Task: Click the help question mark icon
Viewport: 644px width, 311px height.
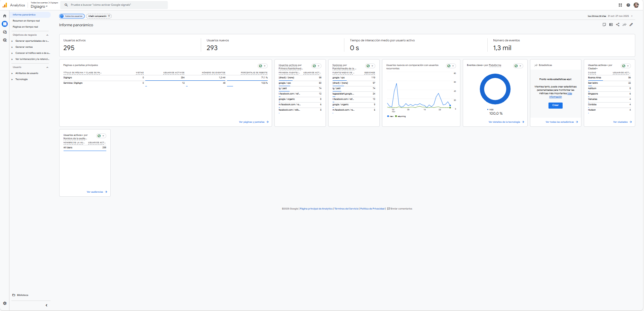Action: tap(628, 5)
